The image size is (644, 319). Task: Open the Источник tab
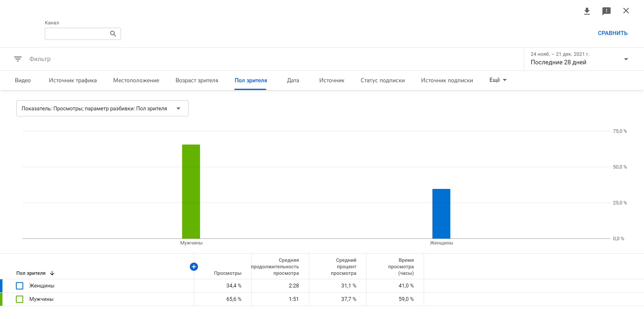point(332,80)
